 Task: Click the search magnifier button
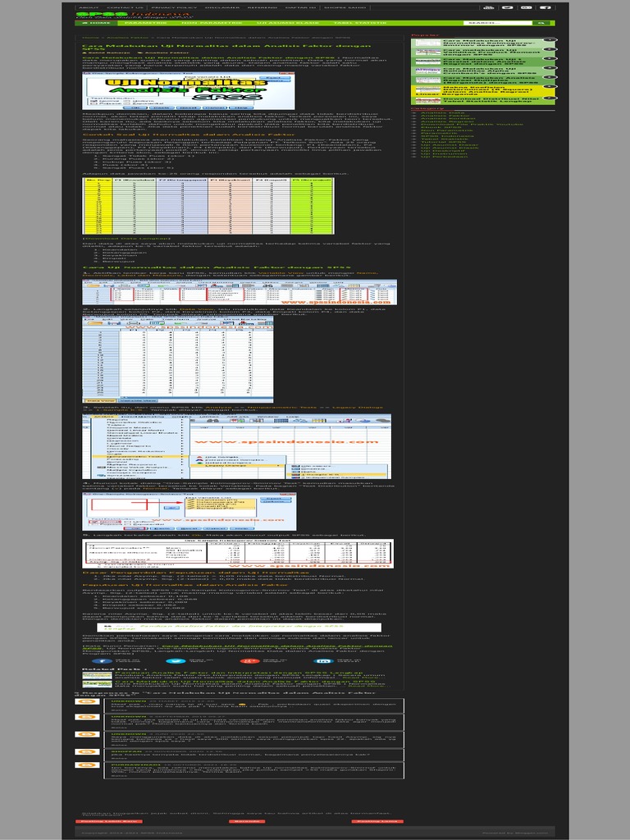[x=543, y=23]
